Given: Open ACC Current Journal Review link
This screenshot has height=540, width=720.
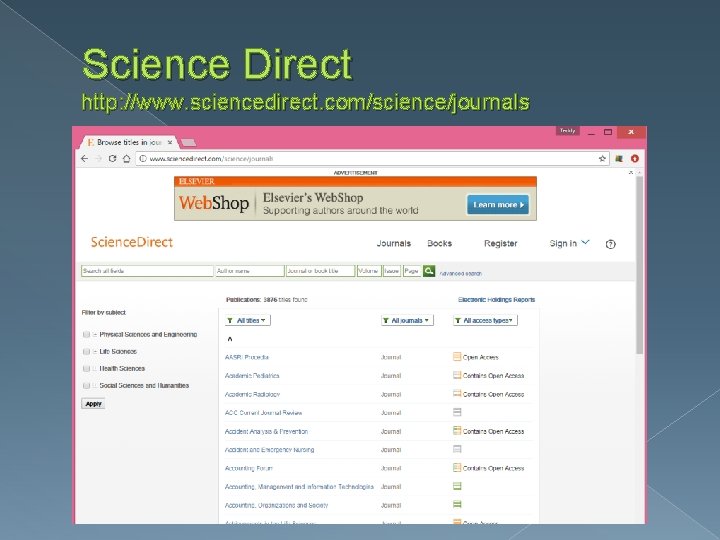Looking at the screenshot, I should click(264, 413).
